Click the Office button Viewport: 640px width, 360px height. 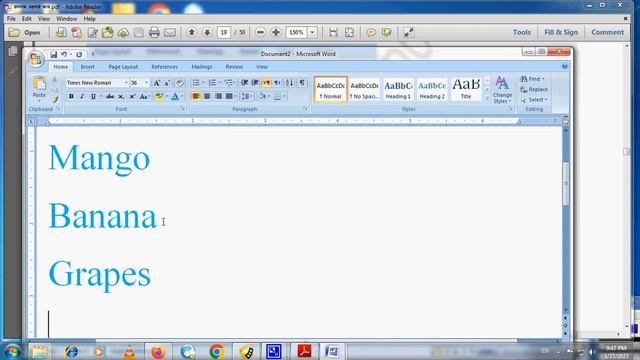tap(36, 59)
